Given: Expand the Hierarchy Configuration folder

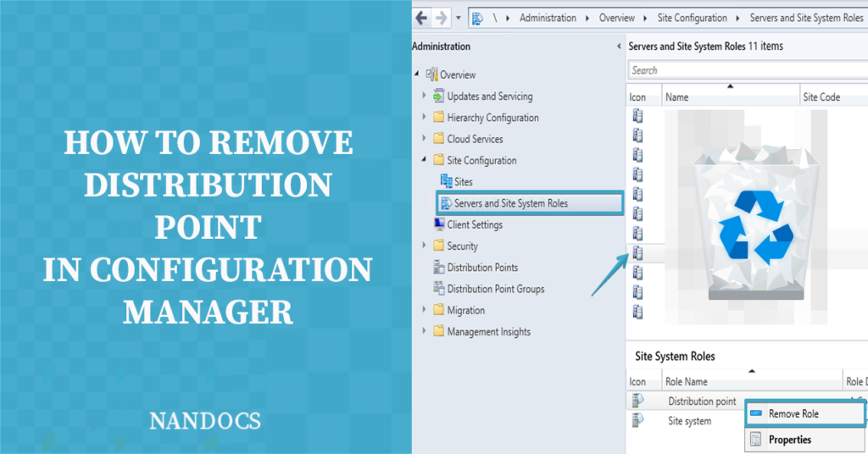Looking at the screenshot, I should coord(424,117).
